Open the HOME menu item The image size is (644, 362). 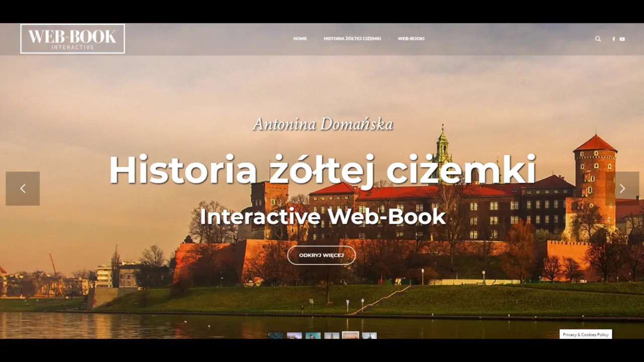coord(300,39)
